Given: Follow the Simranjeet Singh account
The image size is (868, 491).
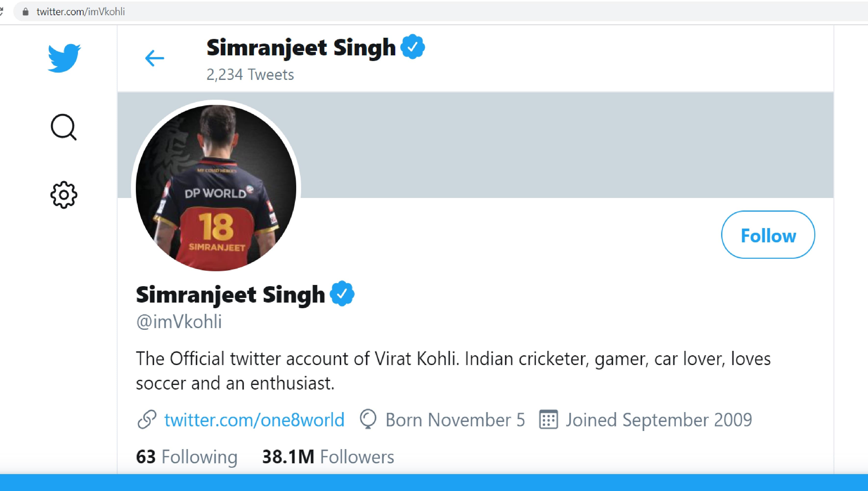Looking at the screenshot, I should click(768, 235).
